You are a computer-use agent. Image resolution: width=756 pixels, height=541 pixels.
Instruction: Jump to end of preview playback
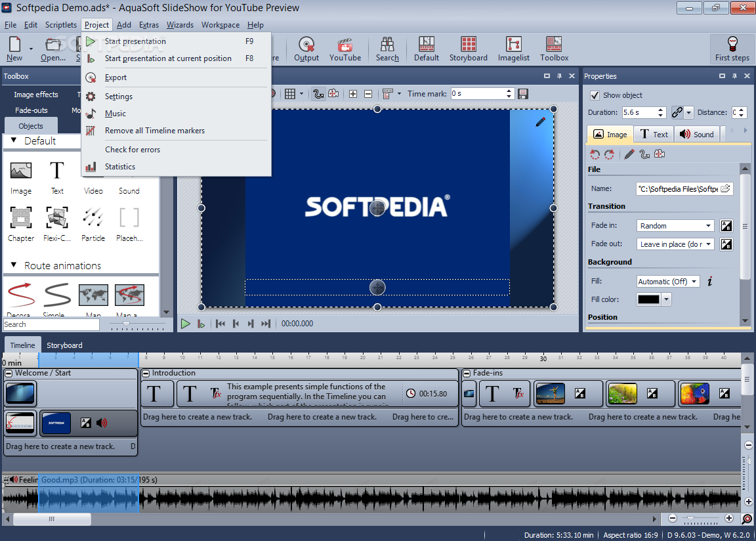click(x=266, y=324)
